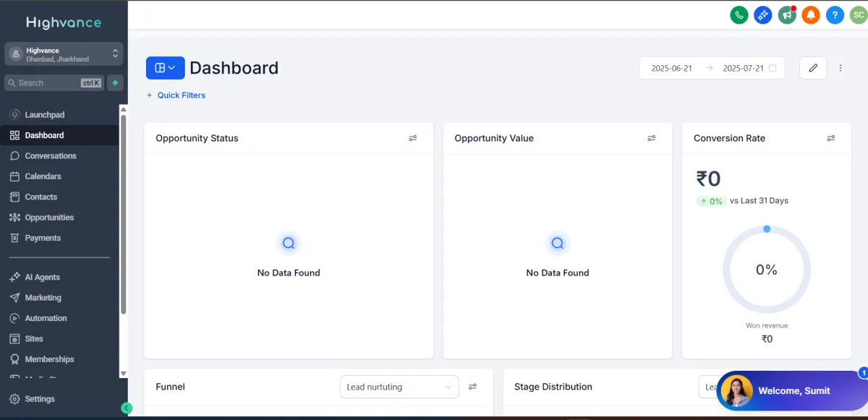Click the megaphone announcements icon
868x420 pixels.
(x=787, y=14)
